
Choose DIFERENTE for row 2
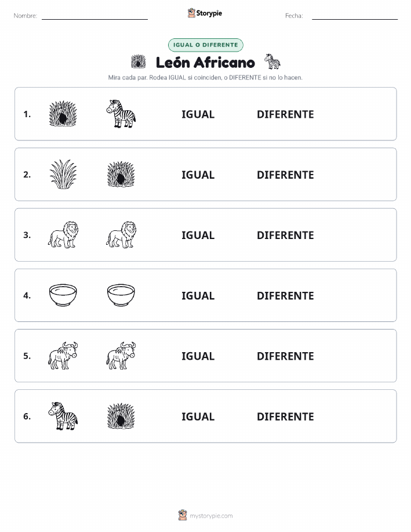(x=285, y=175)
